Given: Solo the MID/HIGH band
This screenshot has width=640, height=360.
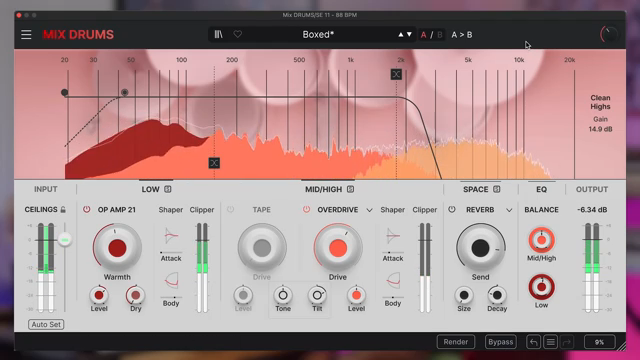Looking at the screenshot, I should point(350,189).
